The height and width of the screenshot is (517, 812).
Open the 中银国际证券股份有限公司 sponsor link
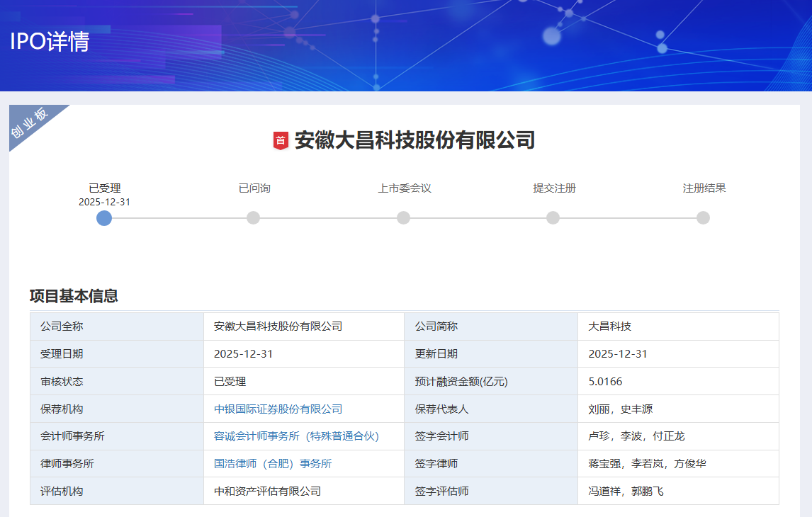pyautogui.click(x=278, y=409)
